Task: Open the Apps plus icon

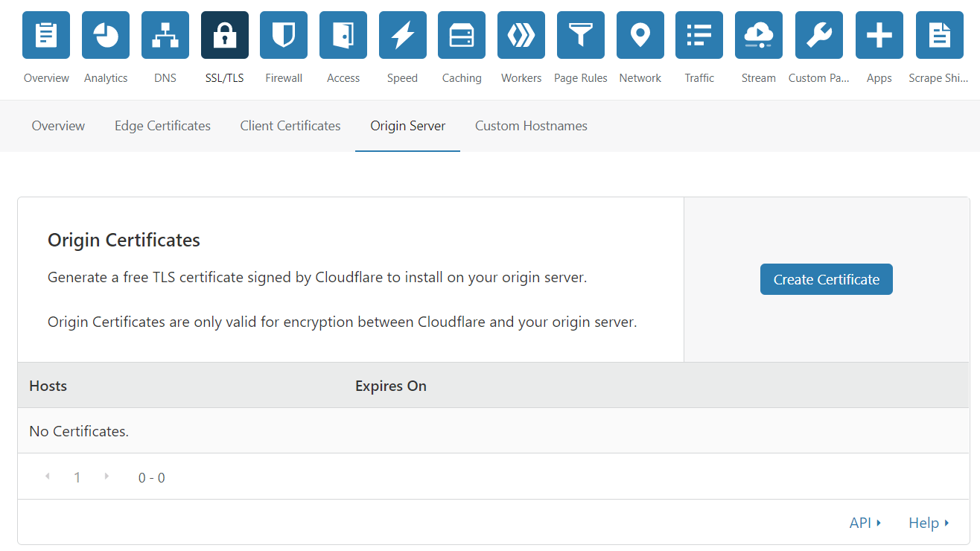Action: click(879, 35)
